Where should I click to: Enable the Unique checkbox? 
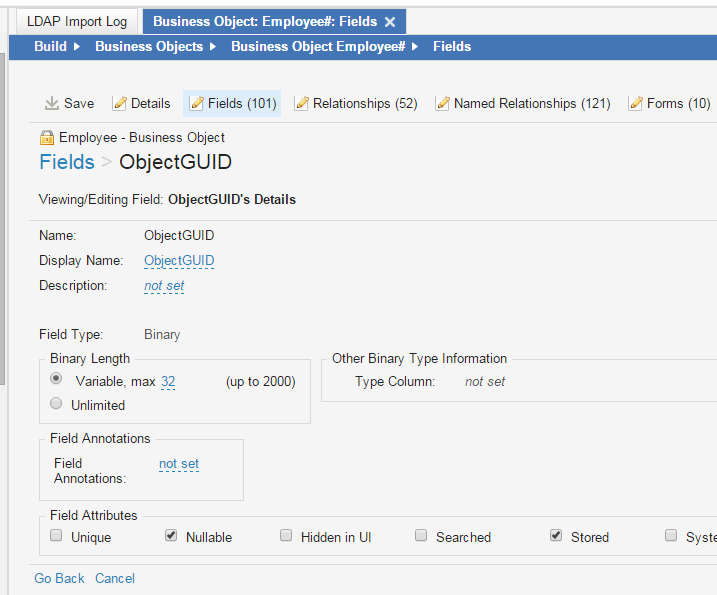(x=56, y=535)
